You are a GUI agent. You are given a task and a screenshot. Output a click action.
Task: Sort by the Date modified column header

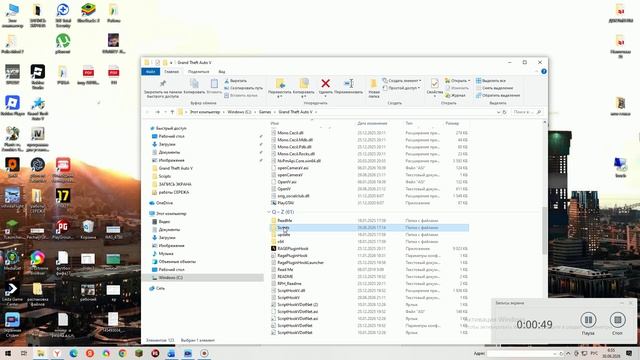[372, 123]
